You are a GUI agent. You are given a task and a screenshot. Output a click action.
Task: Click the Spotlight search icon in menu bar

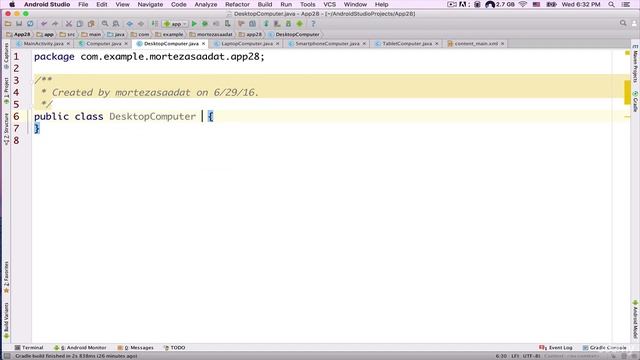[611, 4]
